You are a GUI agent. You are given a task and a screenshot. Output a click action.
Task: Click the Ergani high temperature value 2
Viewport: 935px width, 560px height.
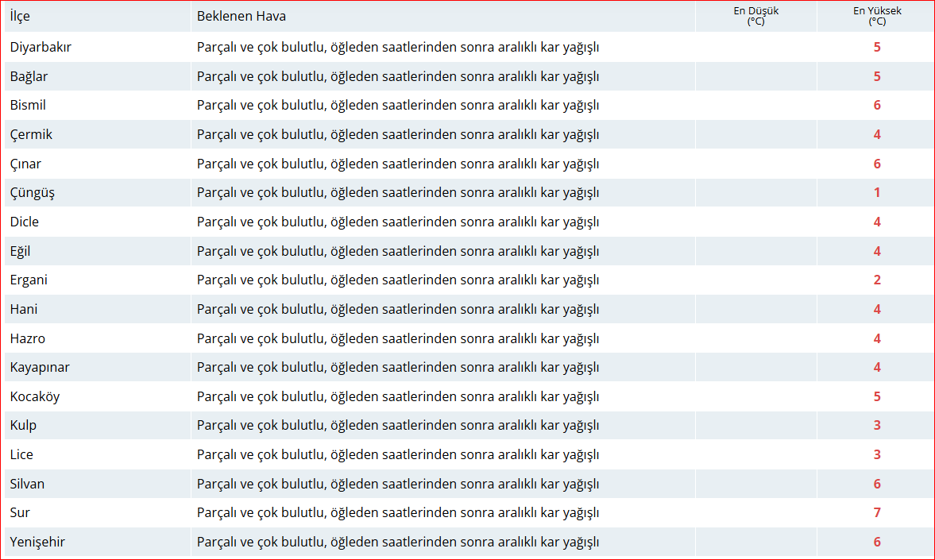point(877,280)
